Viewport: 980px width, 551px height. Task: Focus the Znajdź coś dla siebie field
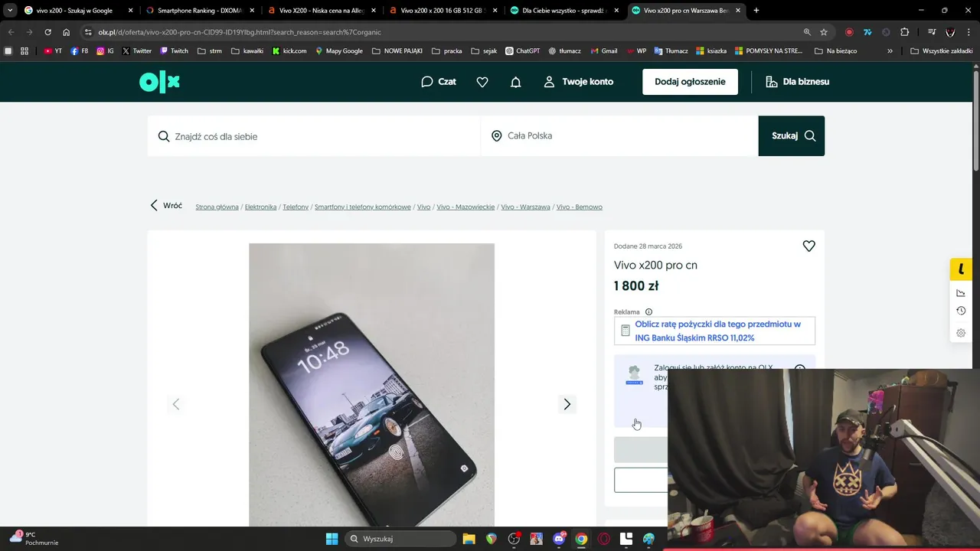314,136
